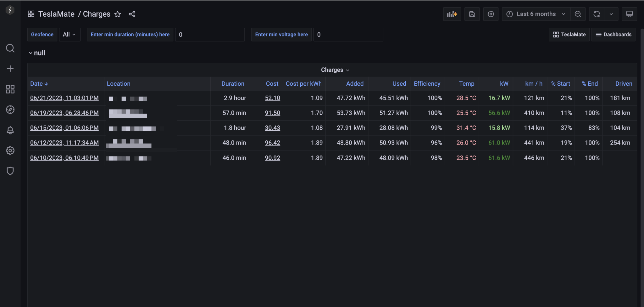Screen dimensions: 644x307
Task: Click the Add panel icon
Action: [452, 14]
